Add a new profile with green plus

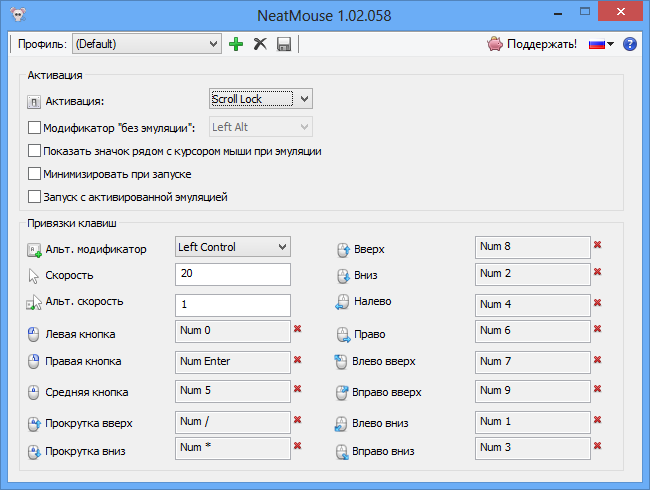point(236,44)
